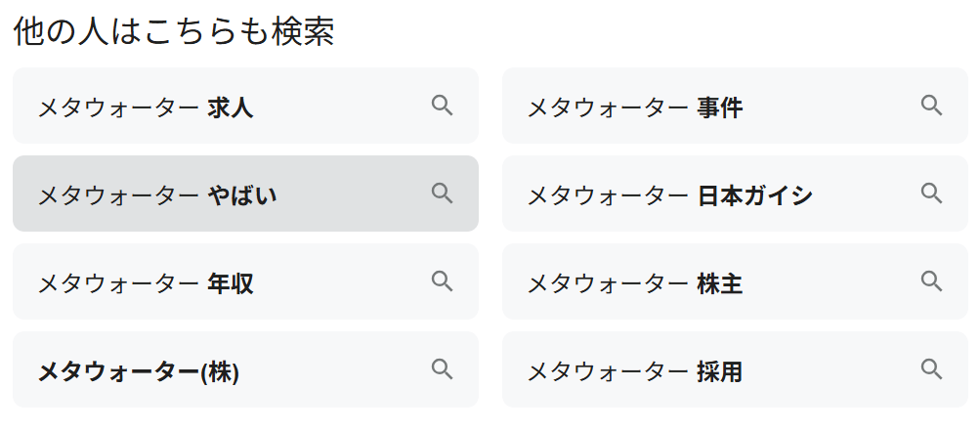Hit the magnifier beside メタウォーター(株)
The width and height of the screenshot is (980, 431).
tap(442, 369)
